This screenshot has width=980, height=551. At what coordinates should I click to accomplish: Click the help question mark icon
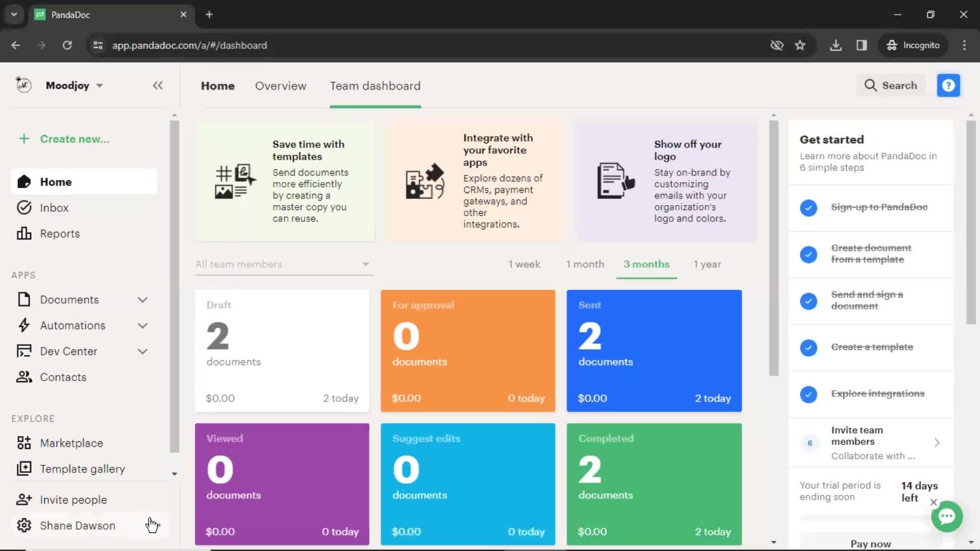coord(949,85)
